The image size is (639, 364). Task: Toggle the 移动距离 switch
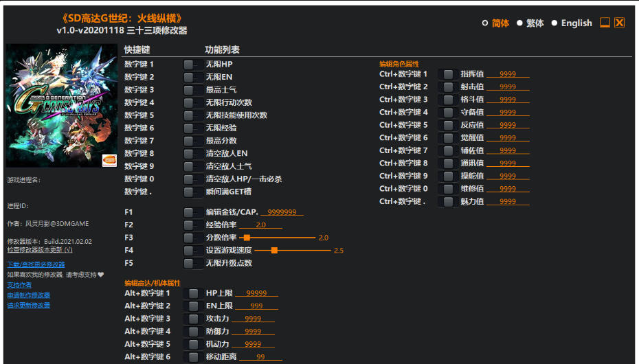tap(193, 357)
